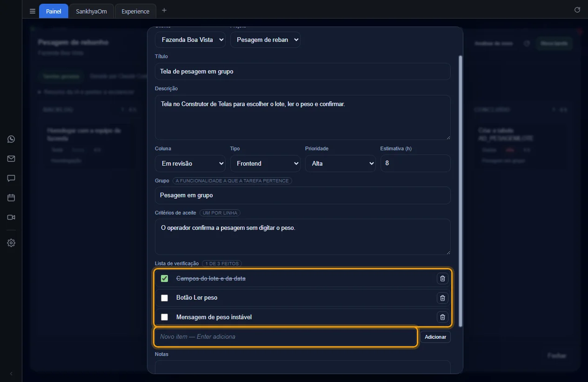Click the reload icon at the top right

577,10
